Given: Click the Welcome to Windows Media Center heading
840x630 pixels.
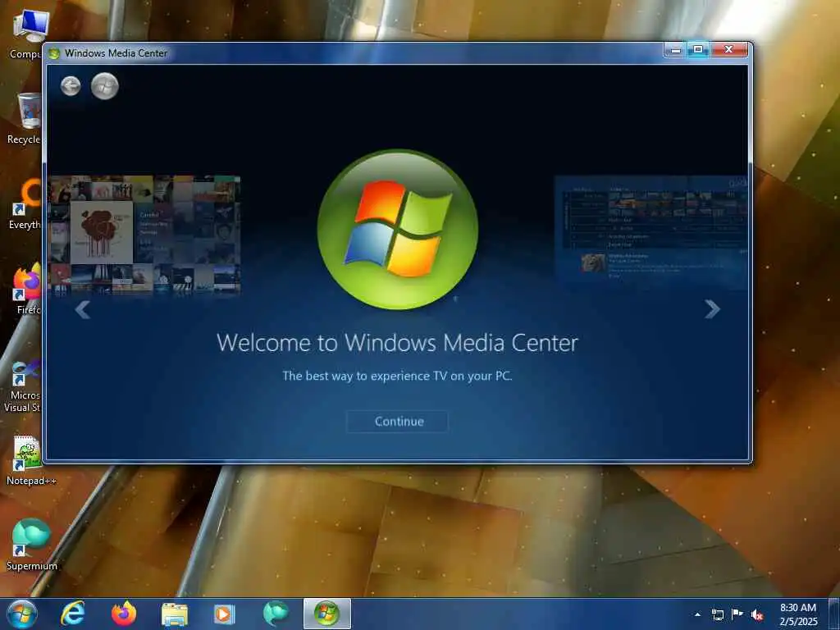Looking at the screenshot, I should (397, 343).
